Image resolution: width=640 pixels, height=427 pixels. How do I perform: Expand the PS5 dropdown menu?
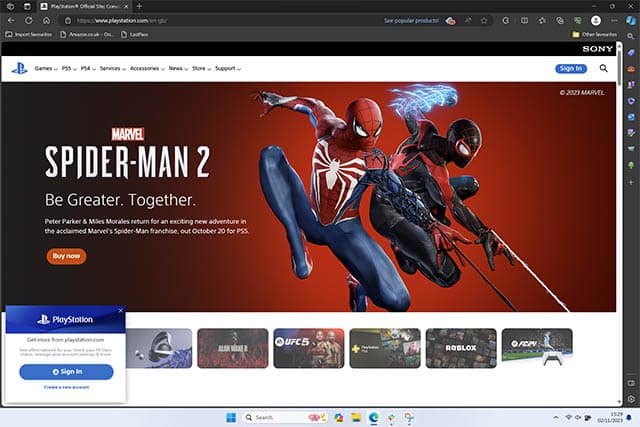tap(69, 68)
